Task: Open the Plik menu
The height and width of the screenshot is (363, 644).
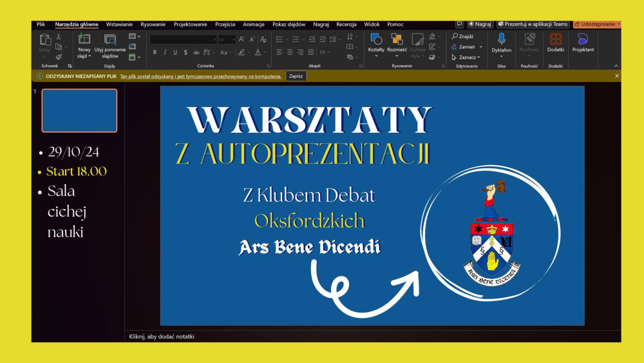Action: pyautogui.click(x=41, y=25)
